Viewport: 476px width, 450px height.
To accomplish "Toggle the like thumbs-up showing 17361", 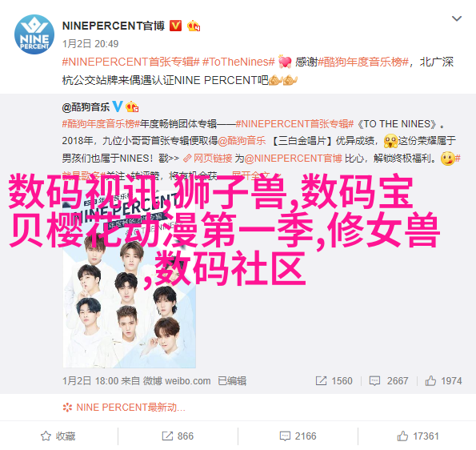I will pyautogui.click(x=418, y=436).
